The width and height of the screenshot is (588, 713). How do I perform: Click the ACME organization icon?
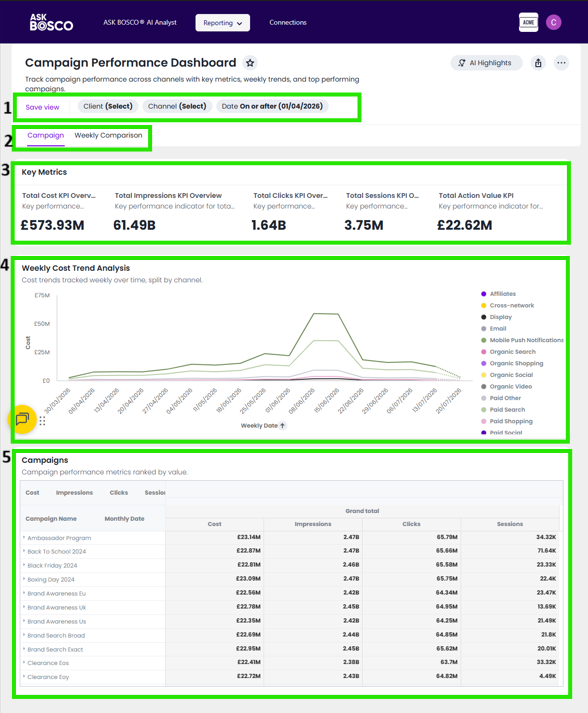[x=528, y=22]
